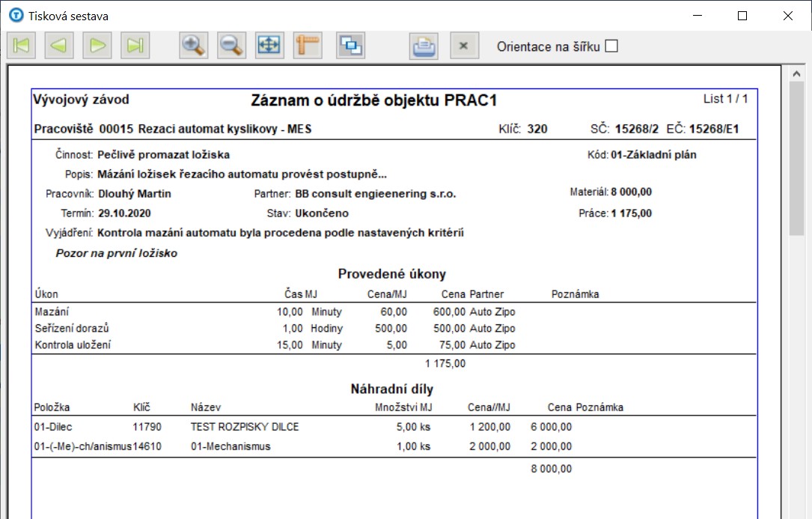This screenshot has width=812, height=519.
Task: Maximize the Tisková sestava window
Action: 742,15
